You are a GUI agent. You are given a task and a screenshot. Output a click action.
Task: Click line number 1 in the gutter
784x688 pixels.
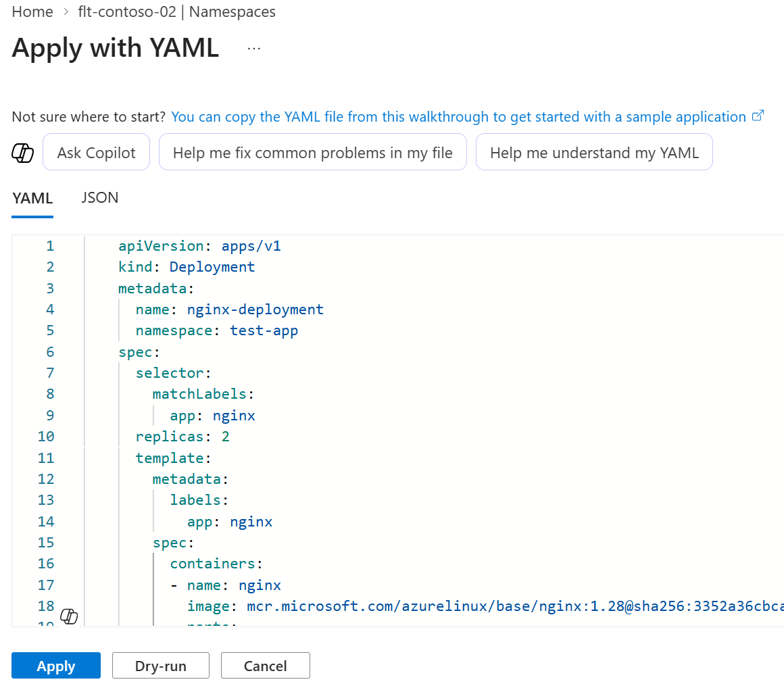(x=50, y=246)
